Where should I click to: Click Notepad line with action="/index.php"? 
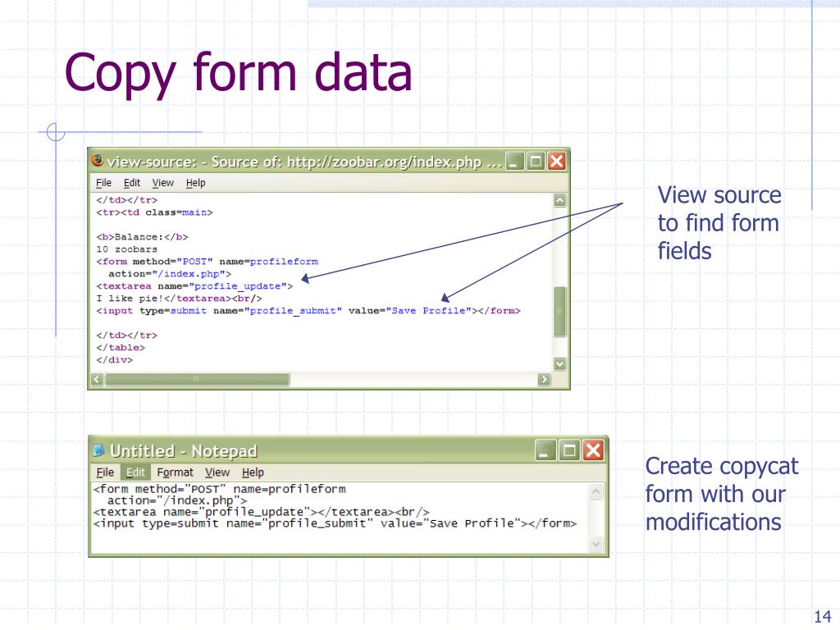[177, 501]
